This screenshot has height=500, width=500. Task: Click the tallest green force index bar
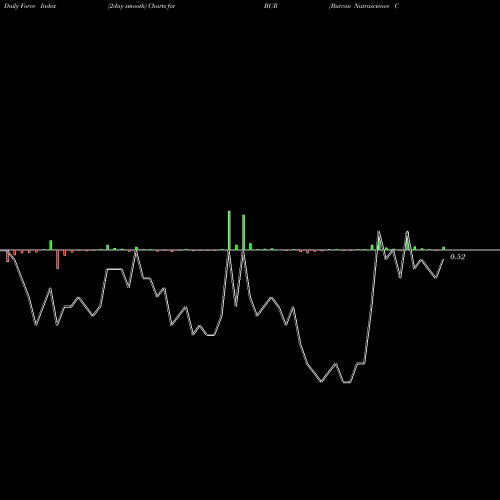click(x=229, y=230)
